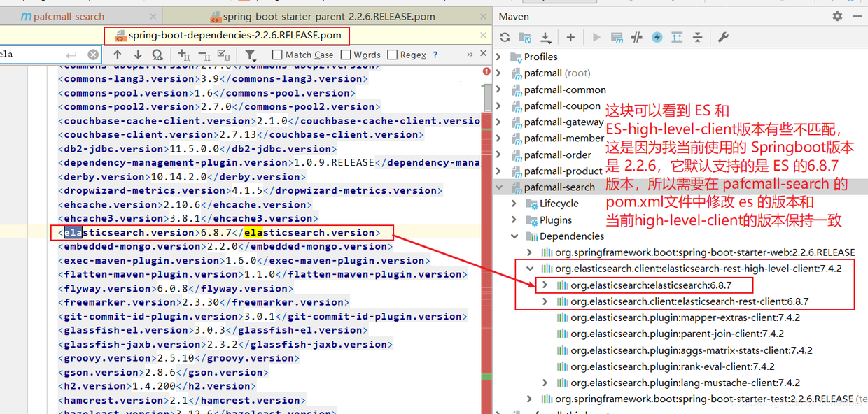Select elasticsearch-rest-client:6.8.7 dependency

click(689, 301)
